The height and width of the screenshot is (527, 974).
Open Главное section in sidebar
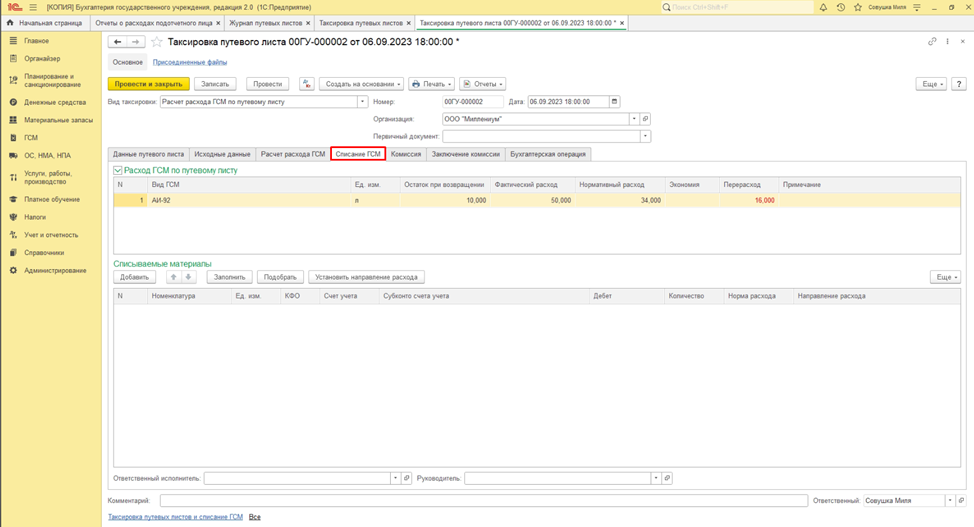tap(36, 40)
